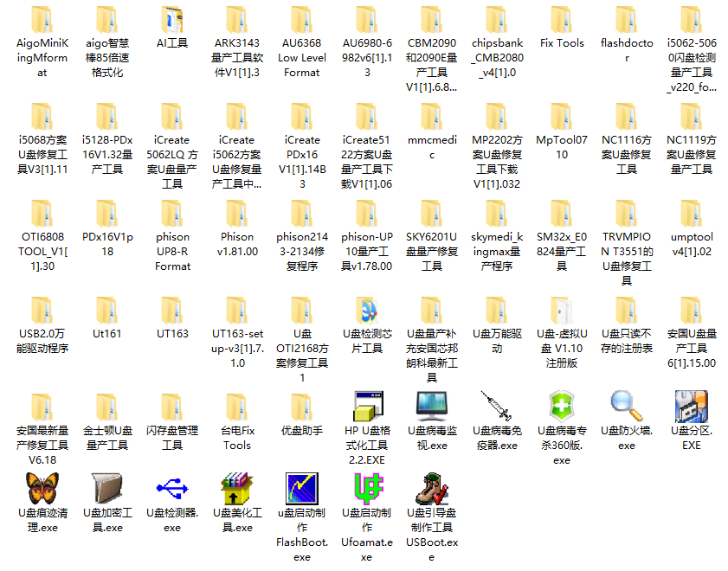Viewport: 728px width, 571px height.
Task: Select the MpTool0710 folder
Action: (x=562, y=117)
